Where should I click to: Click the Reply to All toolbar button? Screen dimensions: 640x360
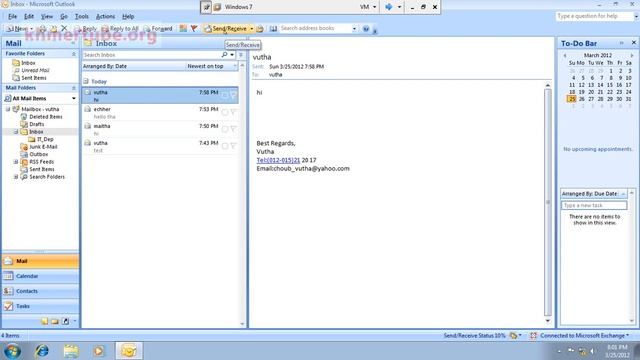point(120,29)
